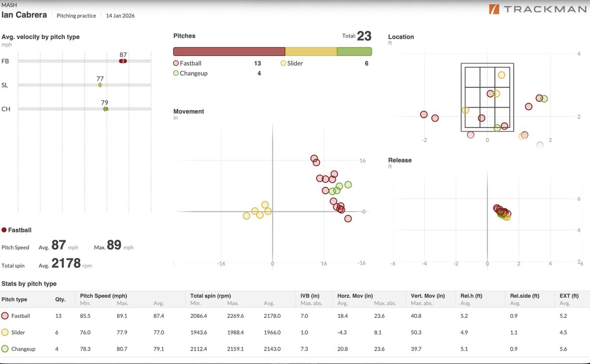
Task: Click the Rel.side (ft) column header
Action: [525, 296]
